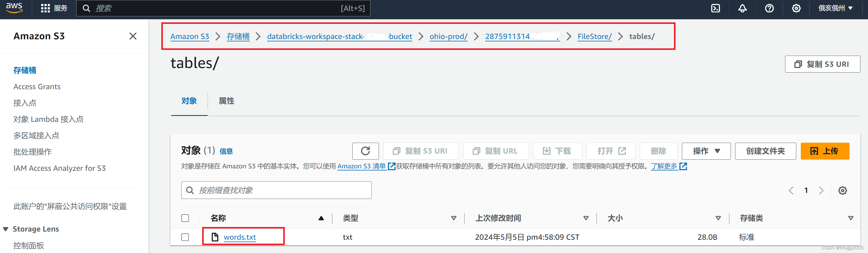The image size is (868, 253).
Task: Open 多区域接入点 in sidebar
Action: click(x=36, y=136)
